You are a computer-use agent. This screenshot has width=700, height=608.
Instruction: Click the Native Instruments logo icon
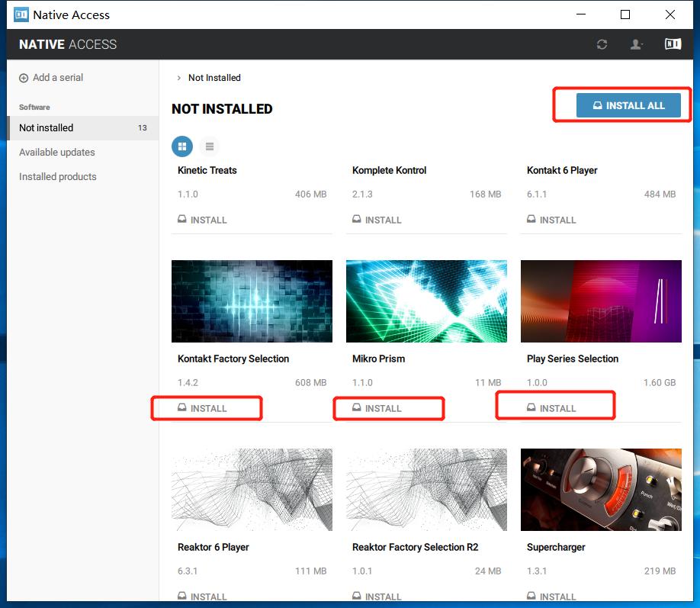coord(672,44)
